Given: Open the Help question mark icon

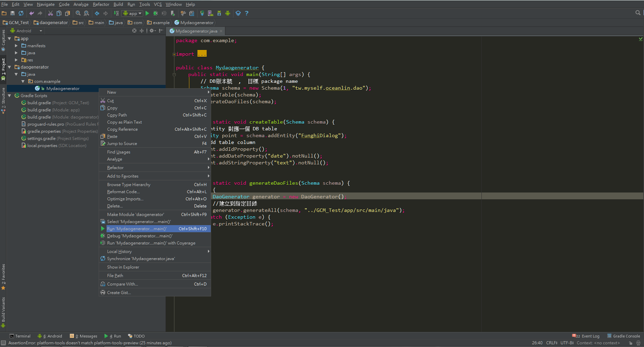Looking at the screenshot, I should tap(247, 13).
